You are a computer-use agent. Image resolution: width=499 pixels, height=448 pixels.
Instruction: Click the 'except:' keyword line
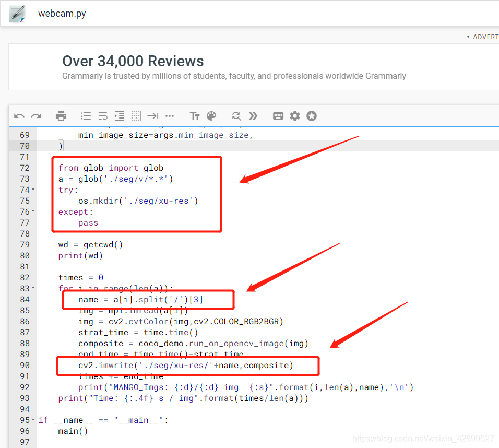(x=75, y=212)
